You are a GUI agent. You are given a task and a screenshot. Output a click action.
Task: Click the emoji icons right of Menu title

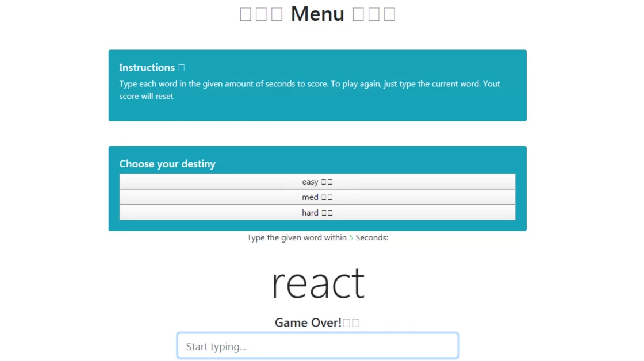pos(374,14)
